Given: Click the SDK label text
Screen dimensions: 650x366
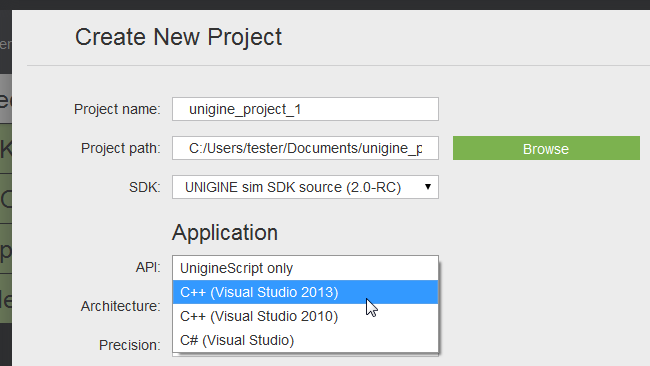Looking at the screenshot, I should coord(144,187).
